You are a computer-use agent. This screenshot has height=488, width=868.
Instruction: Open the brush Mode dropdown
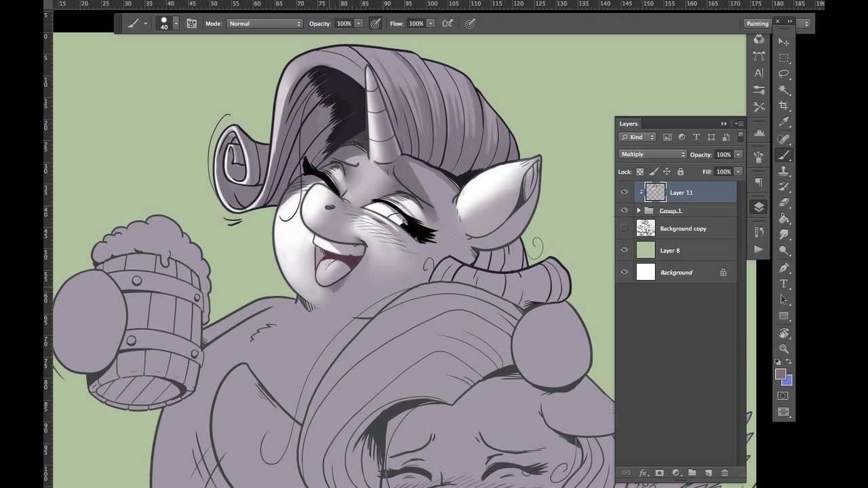pos(265,24)
